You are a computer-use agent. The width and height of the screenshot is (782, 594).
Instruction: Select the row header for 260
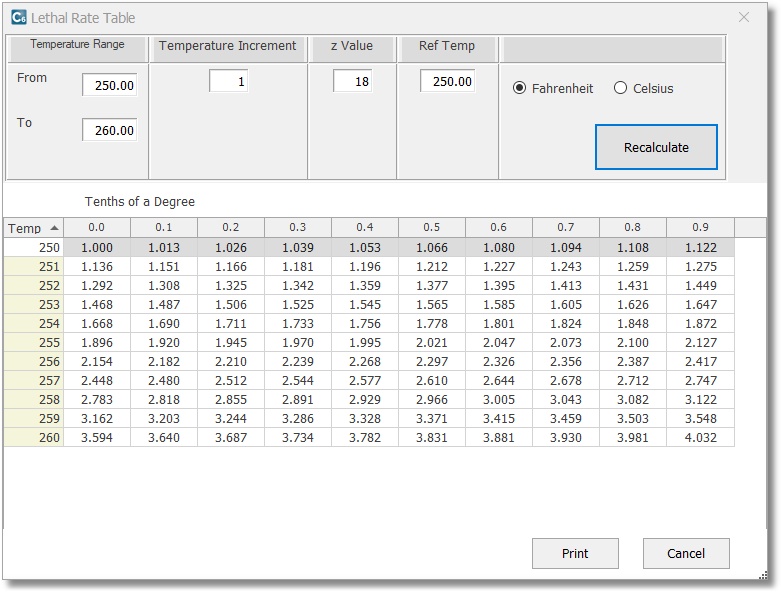[33, 437]
